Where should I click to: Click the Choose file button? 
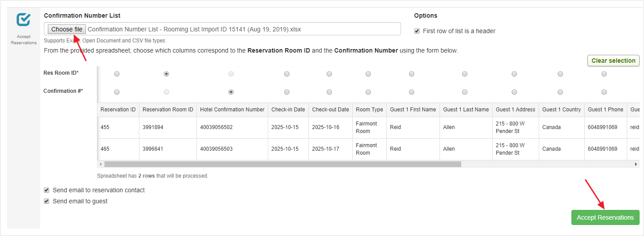[67, 29]
